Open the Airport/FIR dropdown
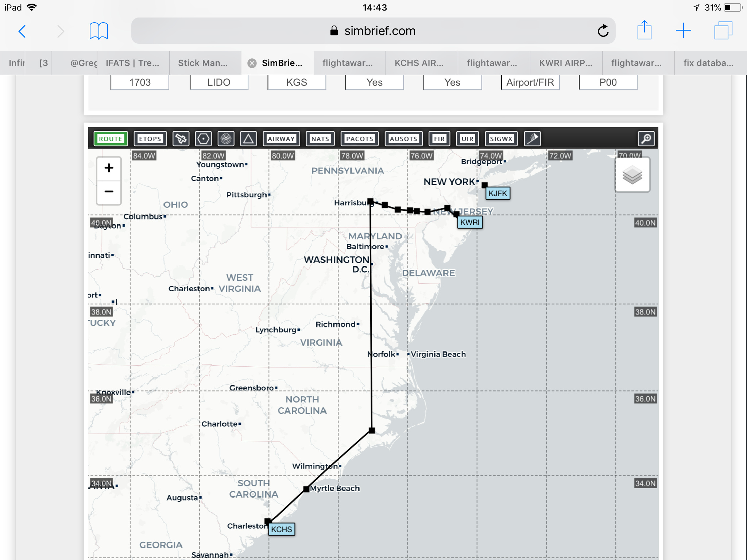 [x=530, y=82]
